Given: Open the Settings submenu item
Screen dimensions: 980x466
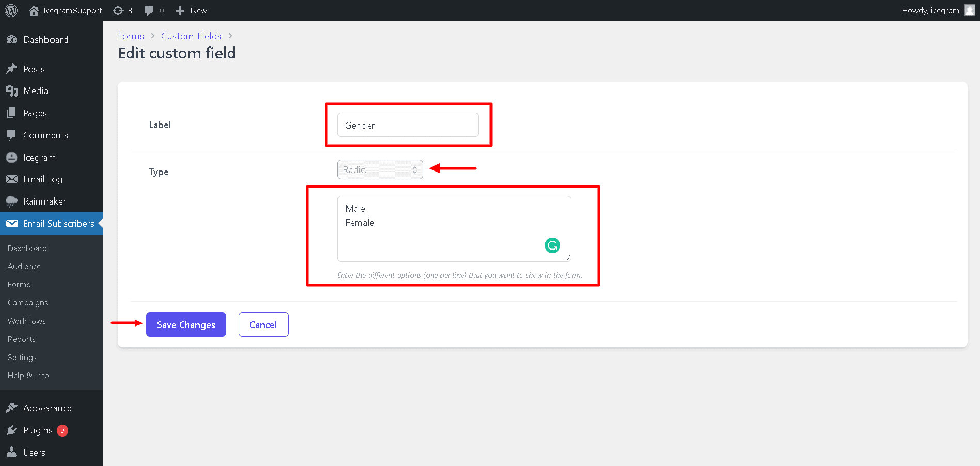Looking at the screenshot, I should (22, 358).
